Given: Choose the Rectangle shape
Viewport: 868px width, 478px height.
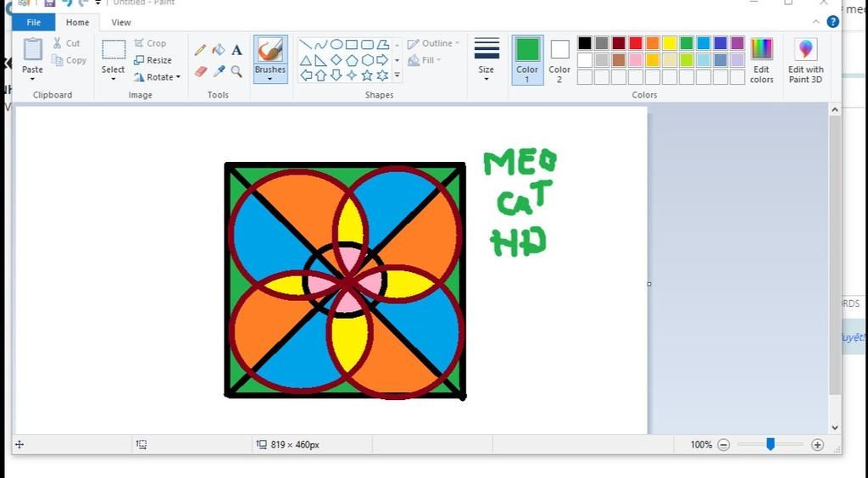Looking at the screenshot, I should point(352,44).
